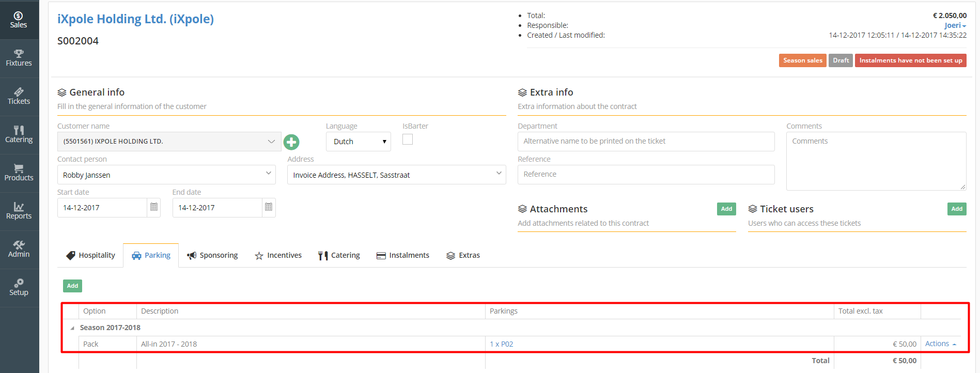Open the Start date calendar picker
Image resolution: width=980 pixels, height=373 pixels.
coord(154,207)
